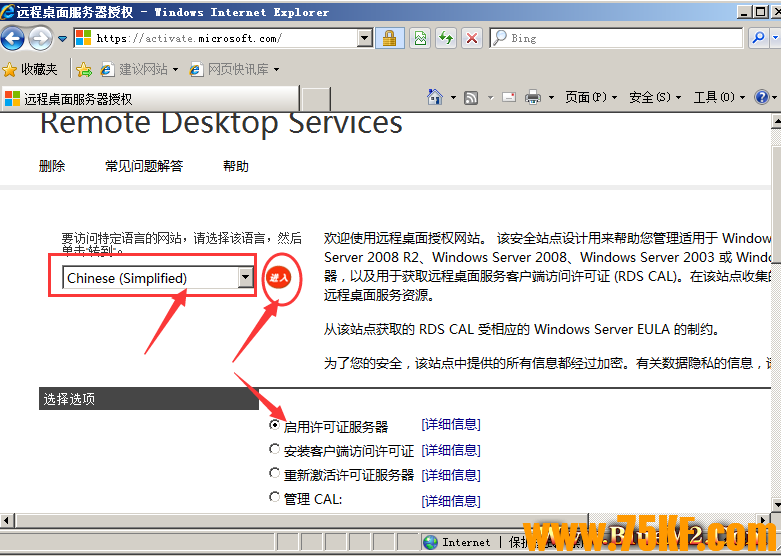Image resolution: width=781 pixels, height=556 pixels.
Task: Open the 页面(P) menu
Action: pyautogui.click(x=591, y=97)
